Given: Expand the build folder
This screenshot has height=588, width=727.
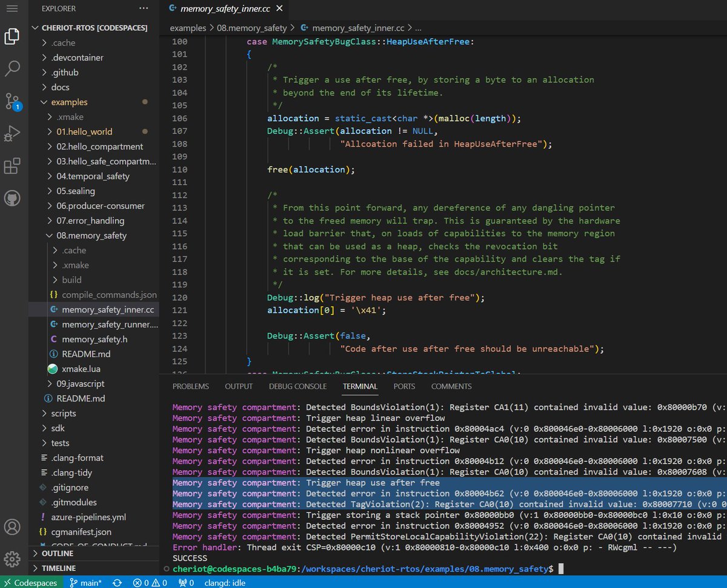Looking at the screenshot, I should click(93, 280).
